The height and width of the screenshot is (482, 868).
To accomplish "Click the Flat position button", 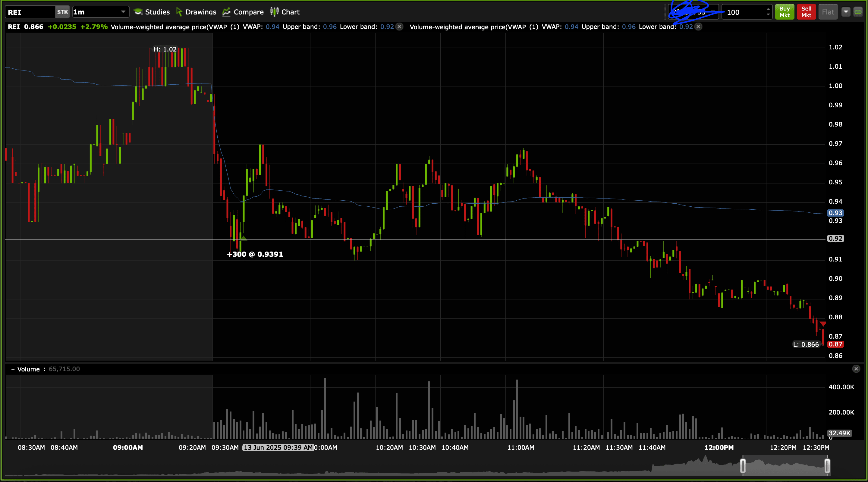I will tap(828, 12).
